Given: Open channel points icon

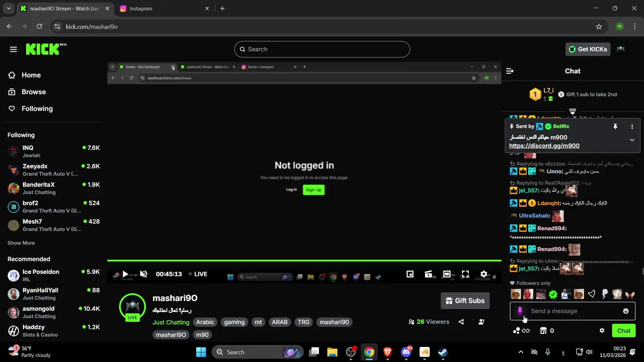Looking at the screenshot, I should coord(521,331).
